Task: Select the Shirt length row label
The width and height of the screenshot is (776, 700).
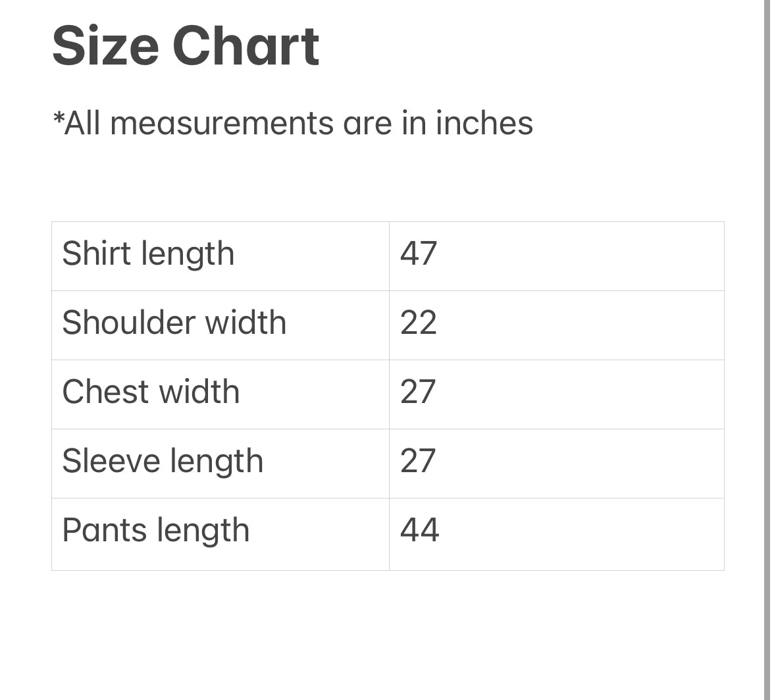Action: (x=148, y=254)
